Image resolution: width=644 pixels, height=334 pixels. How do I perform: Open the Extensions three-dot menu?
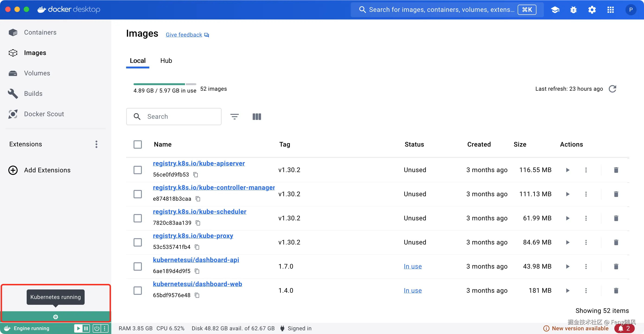point(96,144)
